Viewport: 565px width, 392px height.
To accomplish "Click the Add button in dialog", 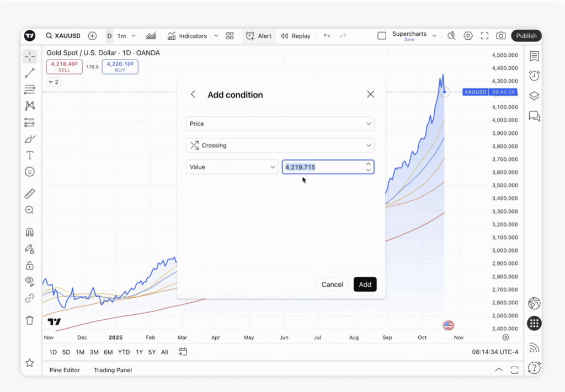I will pyautogui.click(x=365, y=284).
